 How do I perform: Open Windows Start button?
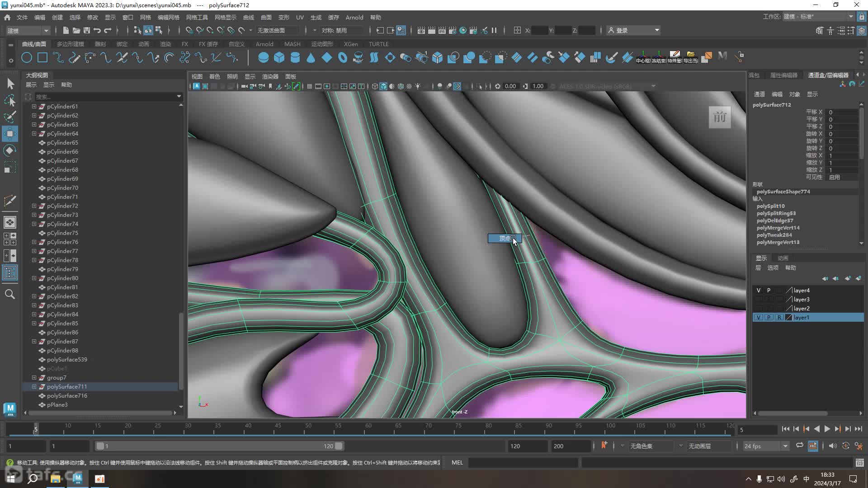[11, 479]
